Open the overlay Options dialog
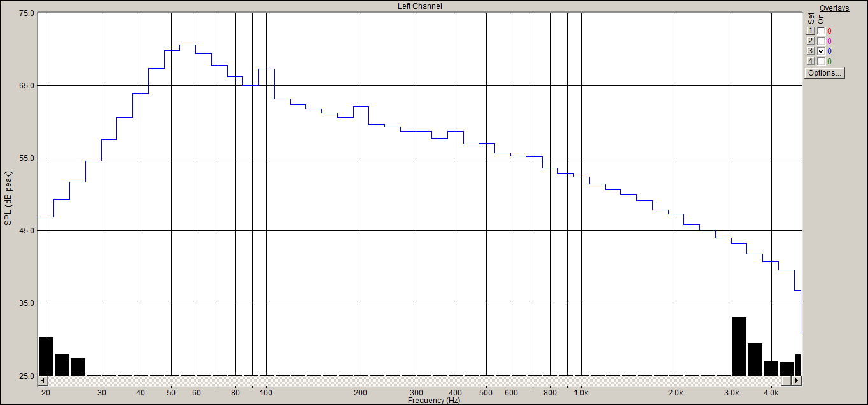 tap(825, 73)
